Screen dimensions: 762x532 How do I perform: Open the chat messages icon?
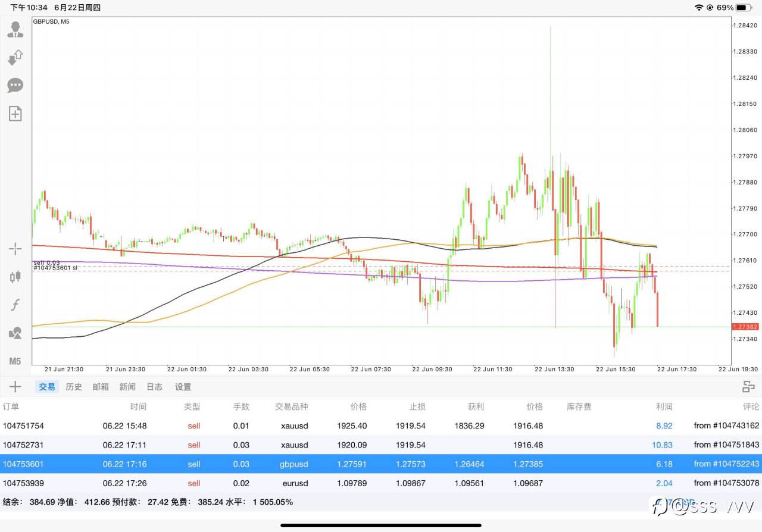tap(15, 85)
